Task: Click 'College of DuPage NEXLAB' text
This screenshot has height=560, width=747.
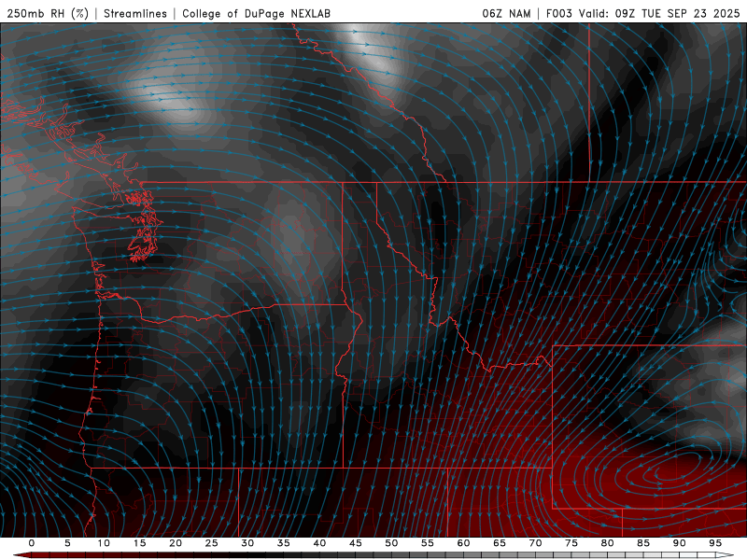Action: pos(256,13)
